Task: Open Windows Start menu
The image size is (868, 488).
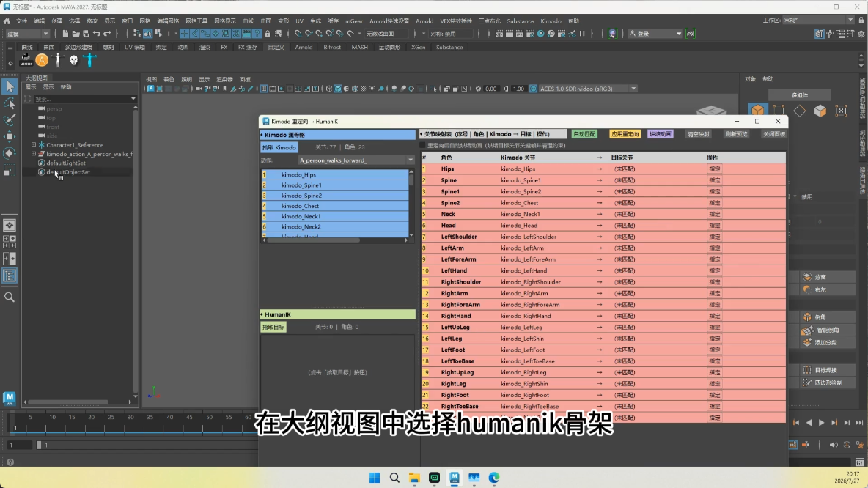Action: [375, 478]
